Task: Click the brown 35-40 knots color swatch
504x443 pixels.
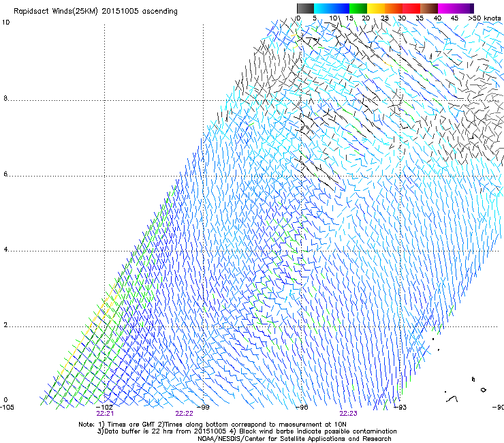Action: [429, 8]
